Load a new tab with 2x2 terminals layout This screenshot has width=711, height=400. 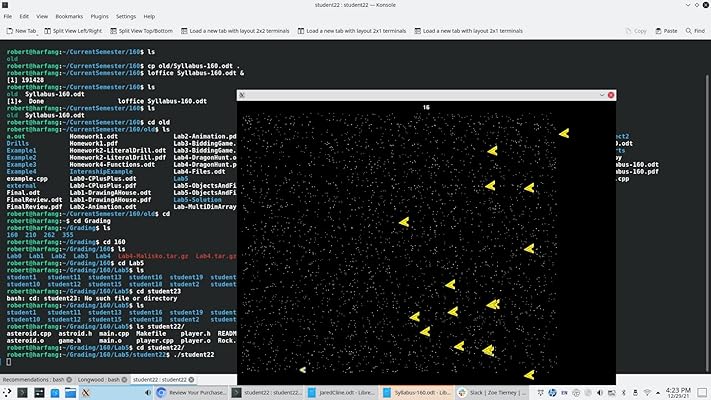point(237,31)
